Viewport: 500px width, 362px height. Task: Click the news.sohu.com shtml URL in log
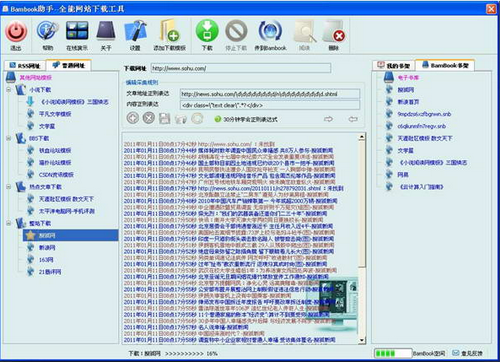coord(259,188)
